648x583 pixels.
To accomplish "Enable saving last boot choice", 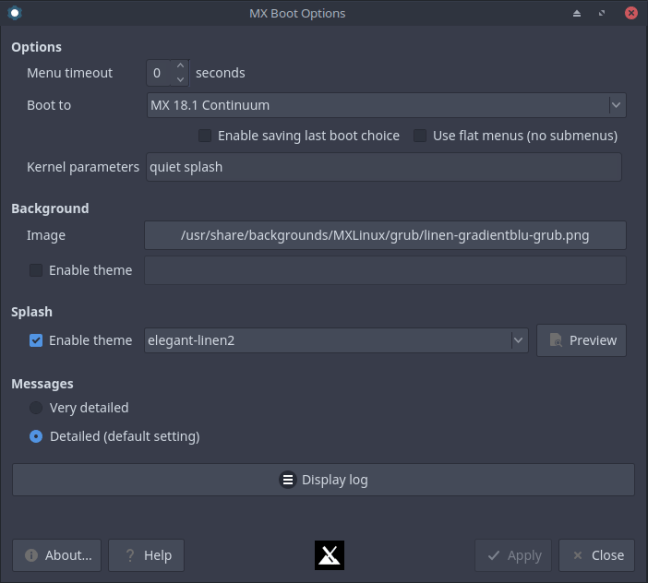I will 205,136.
